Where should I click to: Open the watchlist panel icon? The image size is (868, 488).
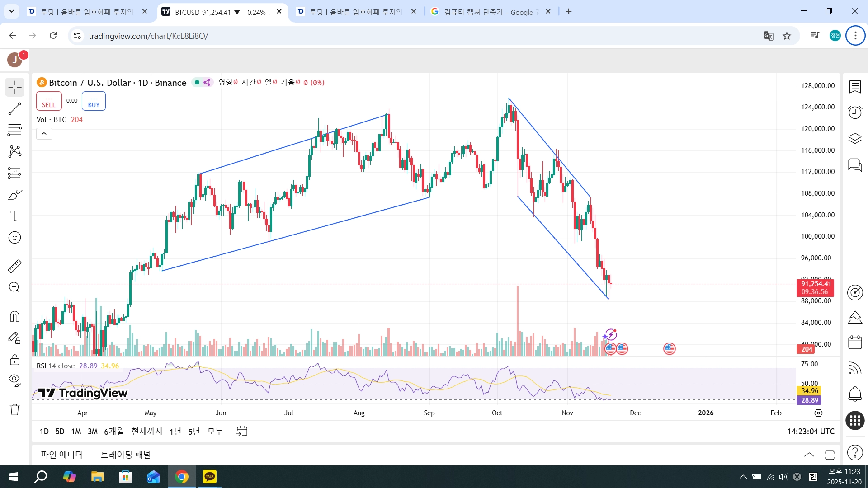(854, 86)
